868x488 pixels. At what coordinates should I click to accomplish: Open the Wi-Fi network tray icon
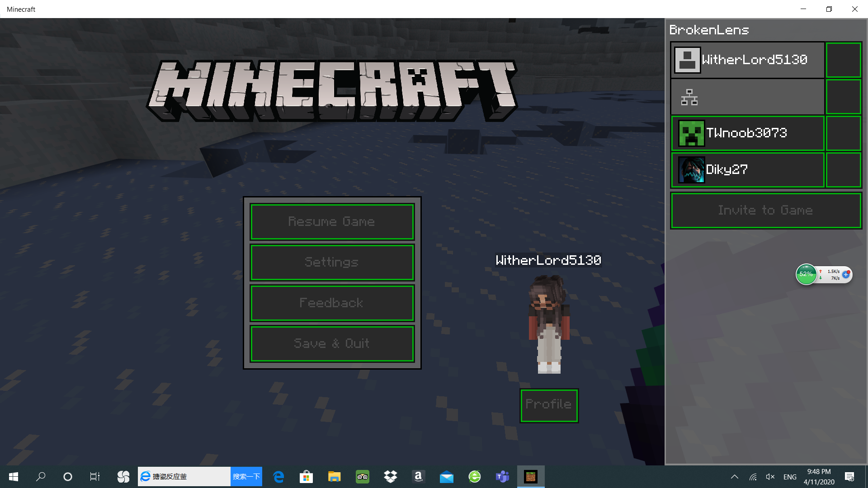(x=753, y=477)
